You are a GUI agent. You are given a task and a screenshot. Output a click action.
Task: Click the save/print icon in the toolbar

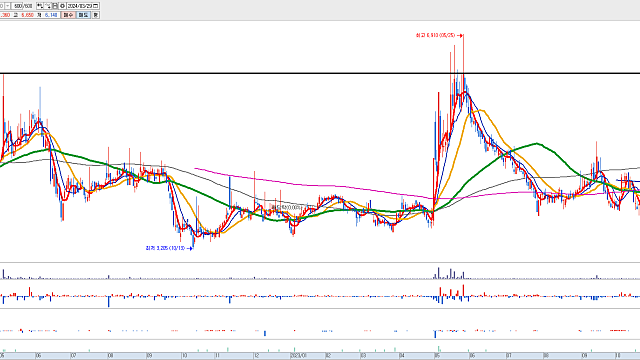coord(55,6)
